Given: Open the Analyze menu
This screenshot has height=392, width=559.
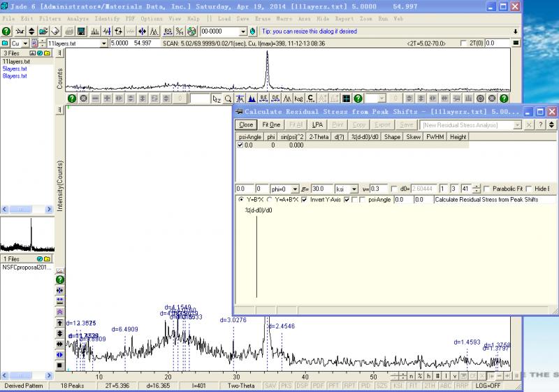Looking at the screenshot, I should (78, 17).
